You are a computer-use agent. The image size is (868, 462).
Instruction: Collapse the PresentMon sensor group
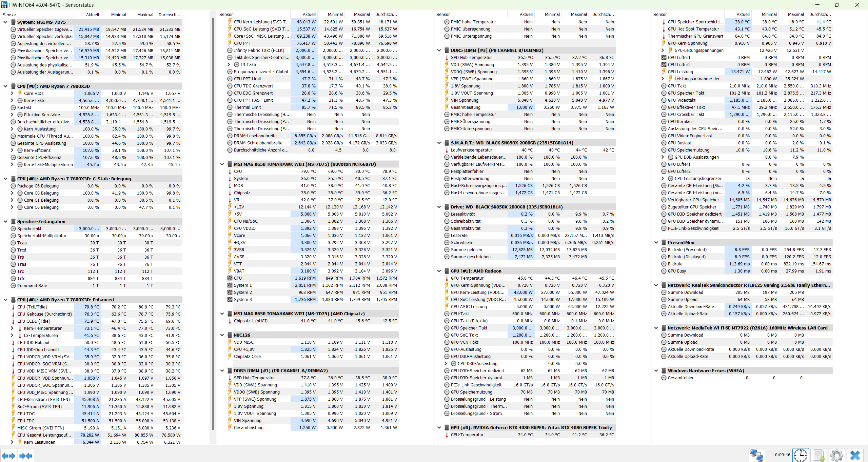(656, 242)
